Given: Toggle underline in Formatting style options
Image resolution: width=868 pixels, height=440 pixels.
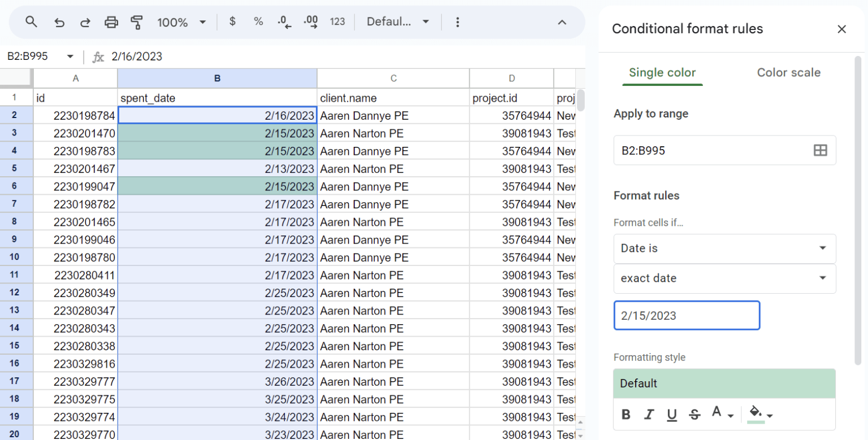Looking at the screenshot, I should click(671, 414).
